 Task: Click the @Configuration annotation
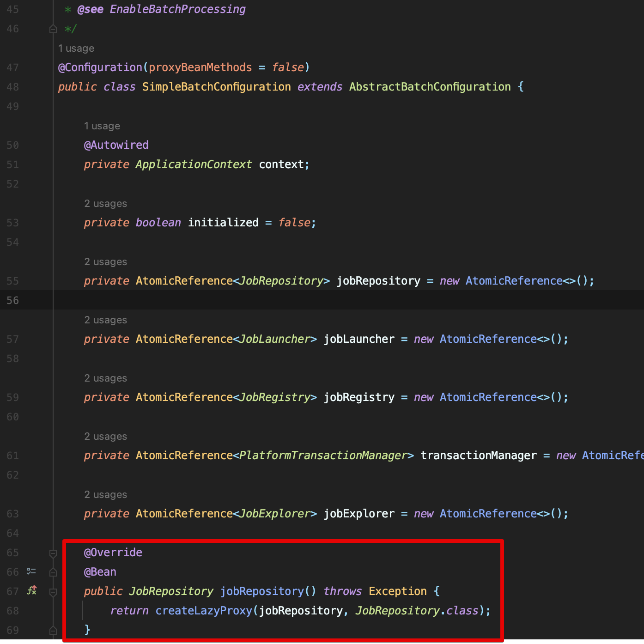click(100, 67)
